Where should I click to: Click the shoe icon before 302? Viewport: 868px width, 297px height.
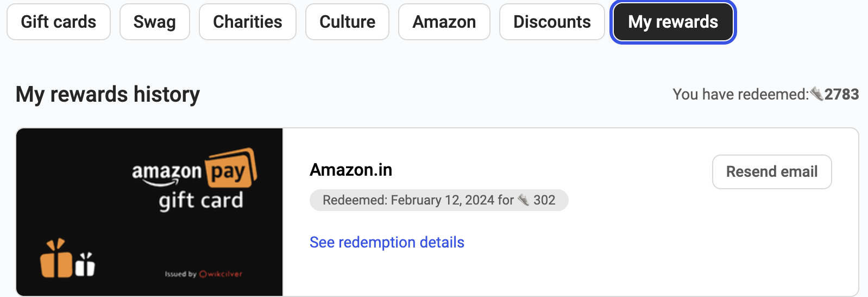(524, 200)
